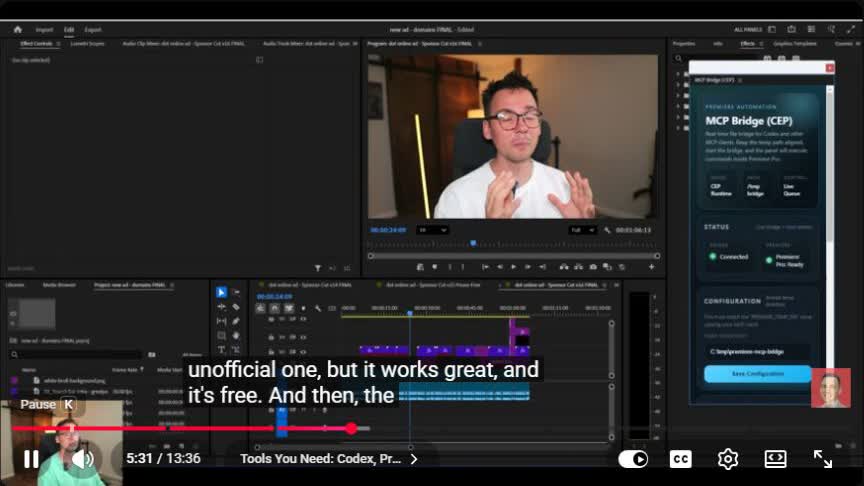Select the Hand tool
This screenshot has width=864, height=486.
click(236, 335)
